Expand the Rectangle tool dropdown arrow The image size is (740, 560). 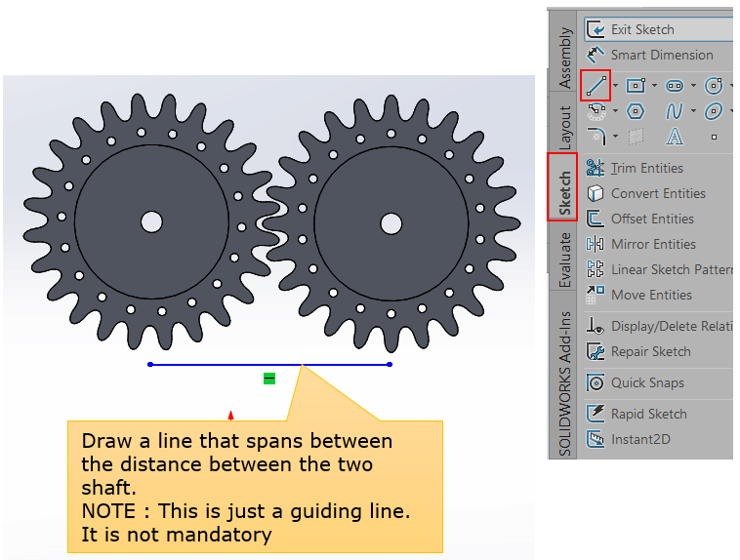(654, 86)
